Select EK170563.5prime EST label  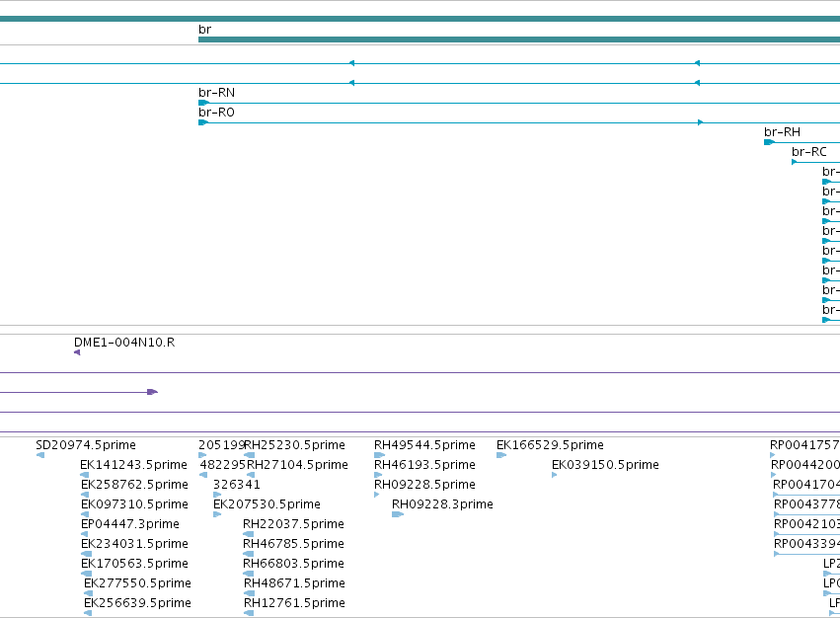click(x=134, y=564)
